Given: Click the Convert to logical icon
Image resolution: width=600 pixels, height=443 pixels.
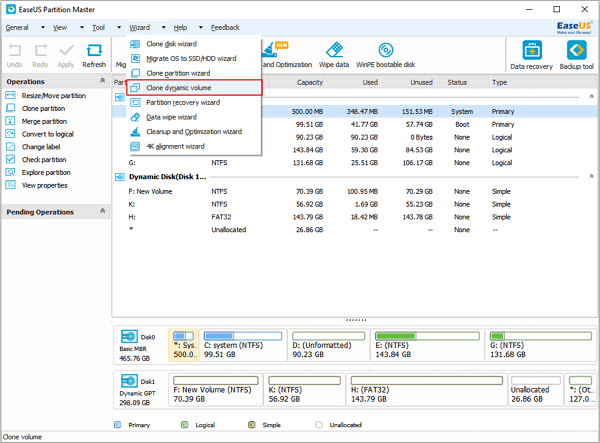Looking at the screenshot, I should [x=10, y=134].
